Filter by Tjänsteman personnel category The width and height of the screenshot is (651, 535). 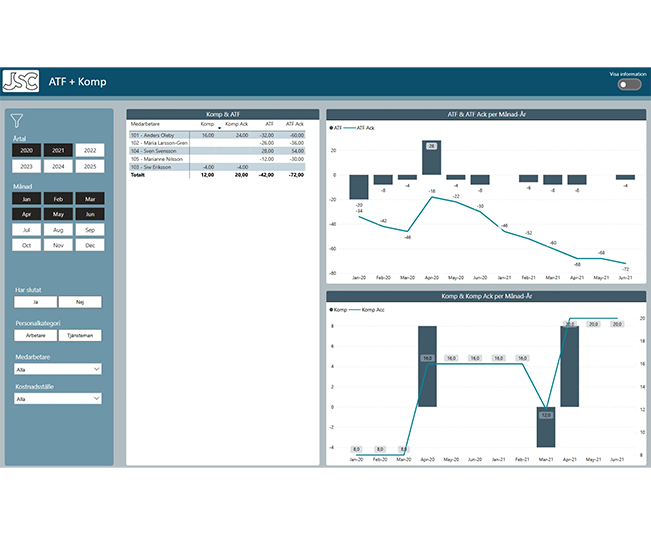point(80,335)
